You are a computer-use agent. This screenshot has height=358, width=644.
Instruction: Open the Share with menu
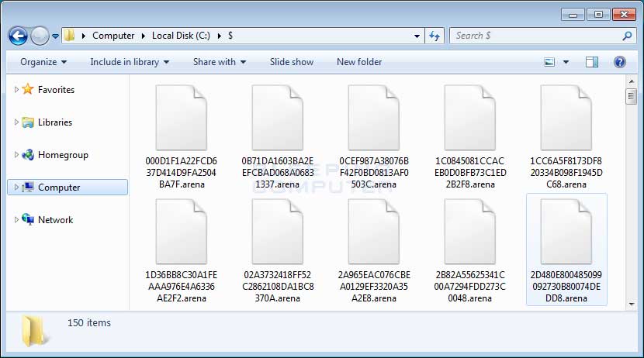220,62
